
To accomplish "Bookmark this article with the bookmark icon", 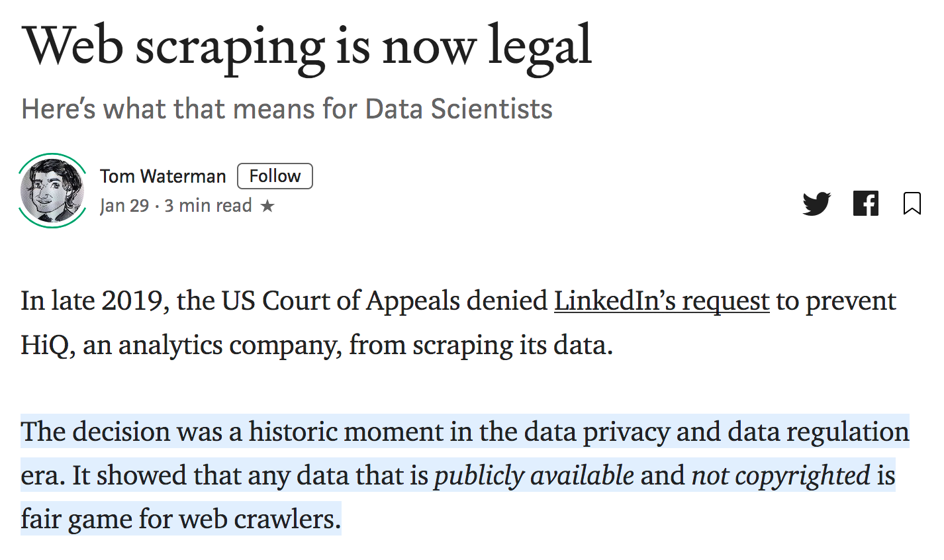I will click(x=912, y=203).
